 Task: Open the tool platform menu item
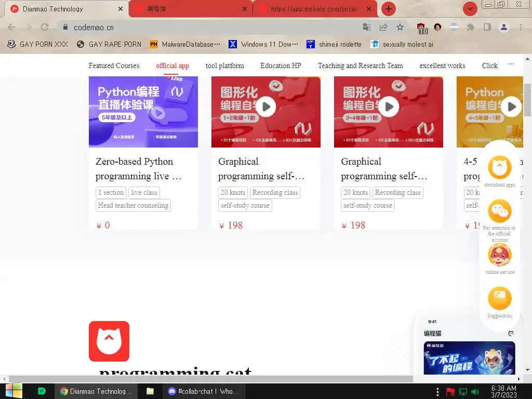(x=224, y=65)
